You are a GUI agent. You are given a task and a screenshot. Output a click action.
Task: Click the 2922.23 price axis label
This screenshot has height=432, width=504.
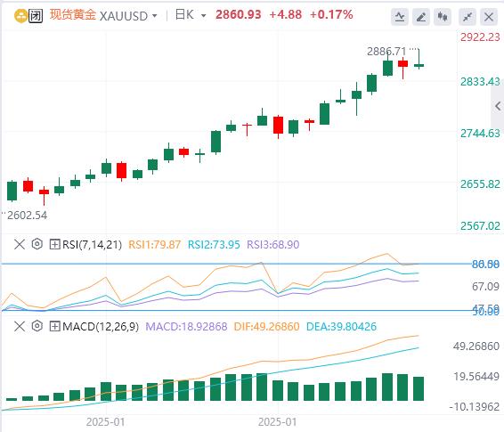pos(480,37)
